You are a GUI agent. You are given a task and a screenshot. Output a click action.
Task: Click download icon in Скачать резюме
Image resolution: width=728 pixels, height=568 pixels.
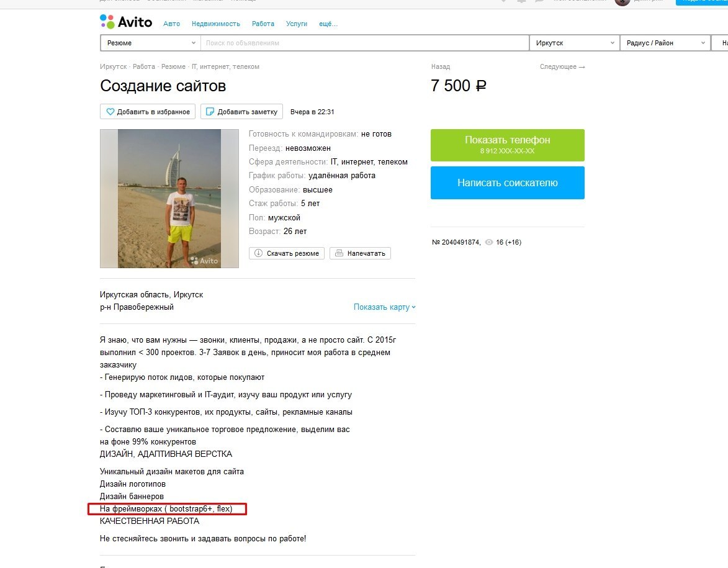(258, 253)
